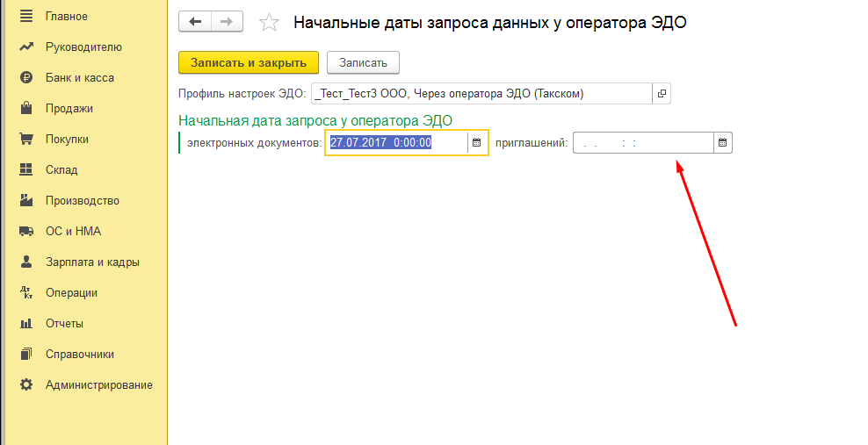Open calendar picker for invitations date
This screenshot has width=868, height=445.
[722, 143]
